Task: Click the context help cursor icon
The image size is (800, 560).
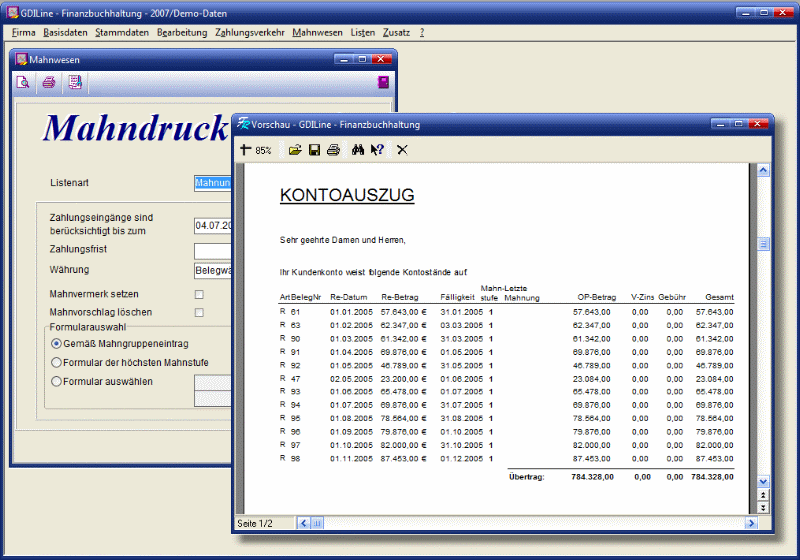Action: click(377, 150)
